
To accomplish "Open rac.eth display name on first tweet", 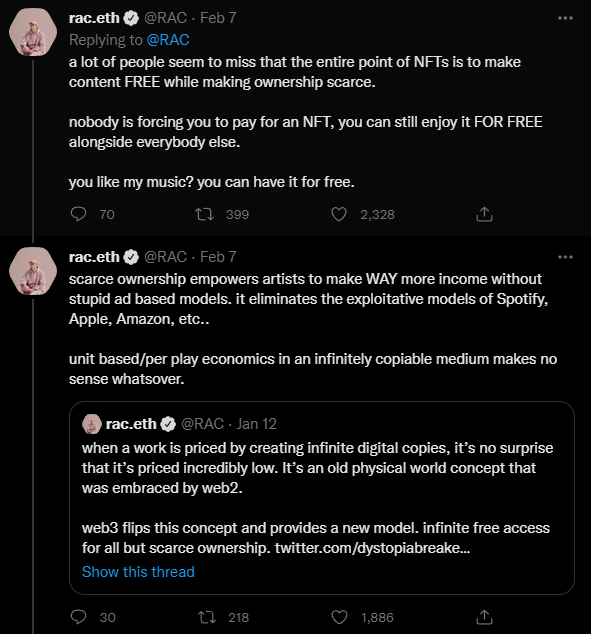I will (94, 18).
